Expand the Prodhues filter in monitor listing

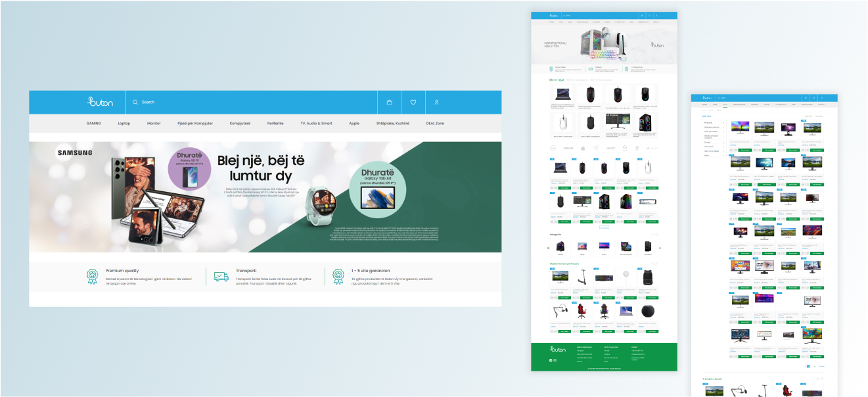pos(713,123)
